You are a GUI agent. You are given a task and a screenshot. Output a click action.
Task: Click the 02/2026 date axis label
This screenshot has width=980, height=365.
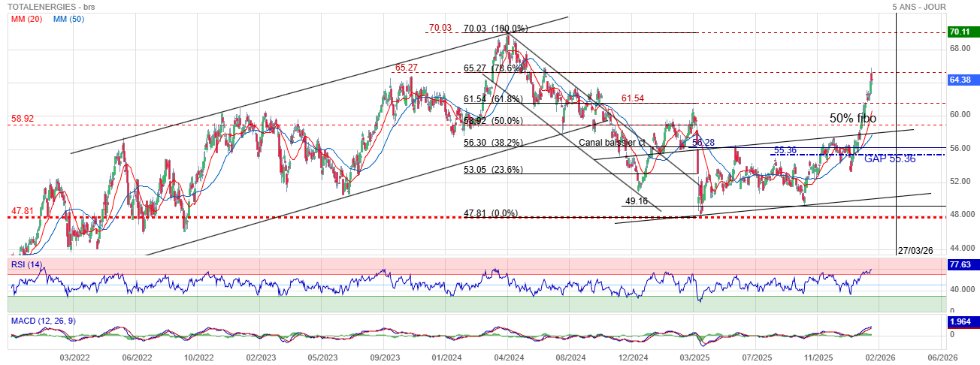(x=879, y=358)
